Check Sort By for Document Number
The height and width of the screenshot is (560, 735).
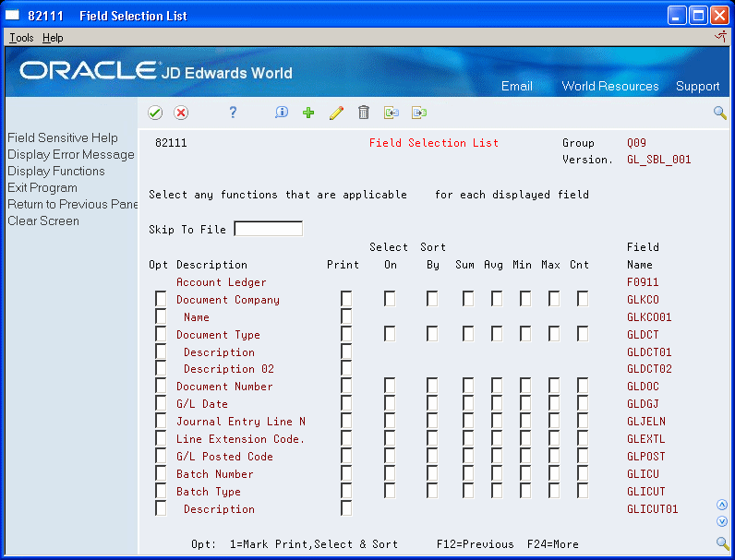432,386
